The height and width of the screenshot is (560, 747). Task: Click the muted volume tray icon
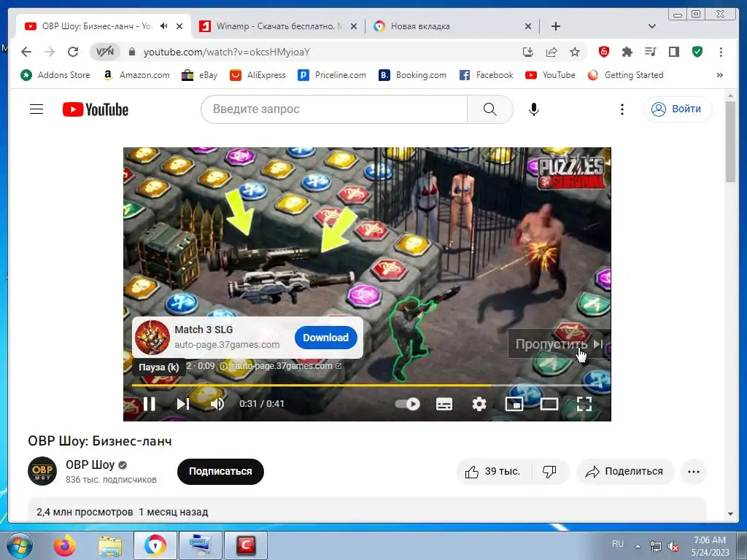673,546
